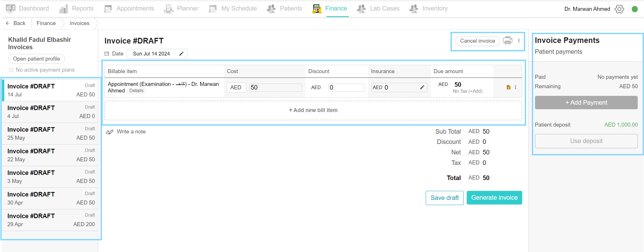This screenshot has width=644, height=252.
Task: Go Back using the arrow button
Action: point(16,23)
